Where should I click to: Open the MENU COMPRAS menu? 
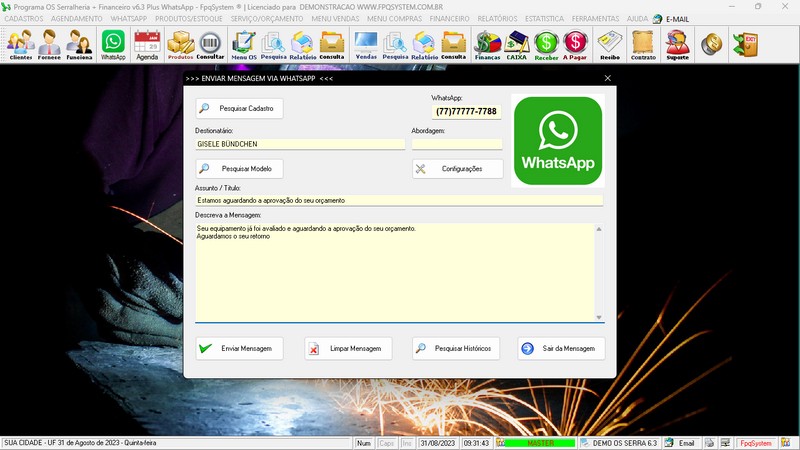pyautogui.click(x=394, y=19)
